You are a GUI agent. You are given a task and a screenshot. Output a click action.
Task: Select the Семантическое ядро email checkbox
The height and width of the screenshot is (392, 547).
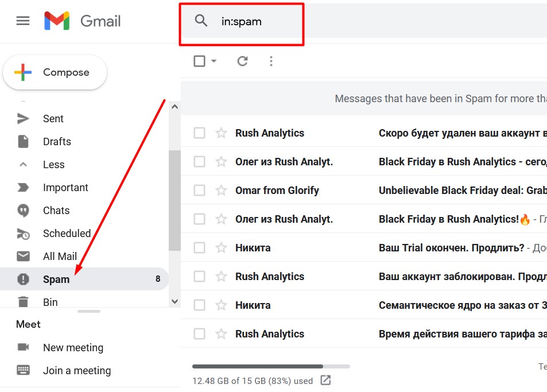(x=199, y=305)
